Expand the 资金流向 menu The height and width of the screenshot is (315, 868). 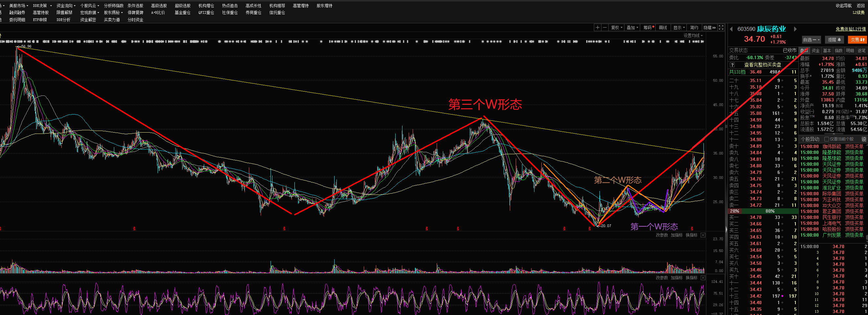[x=66, y=6]
